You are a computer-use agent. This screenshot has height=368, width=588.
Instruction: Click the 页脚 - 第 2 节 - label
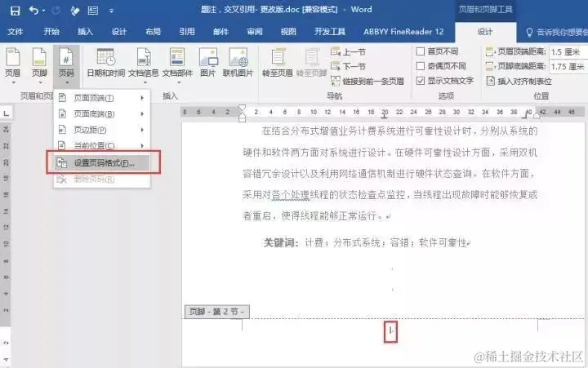tap(217, 312)
